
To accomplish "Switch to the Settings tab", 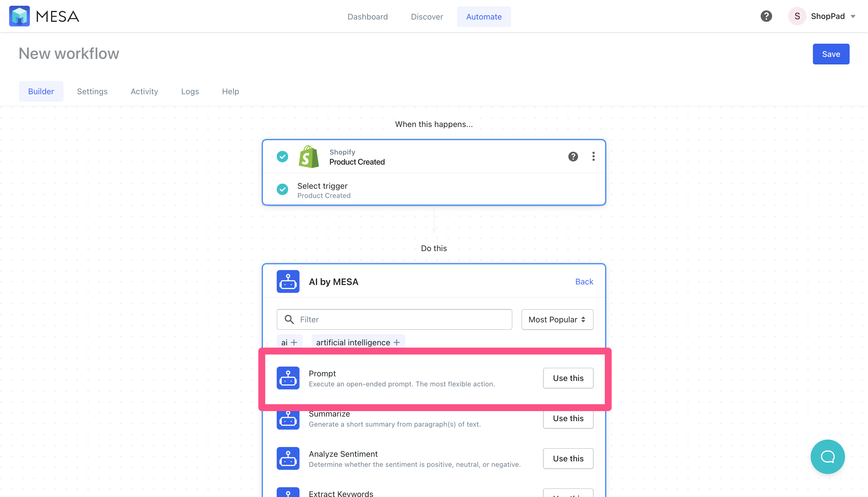I will [x=92, y=91].
